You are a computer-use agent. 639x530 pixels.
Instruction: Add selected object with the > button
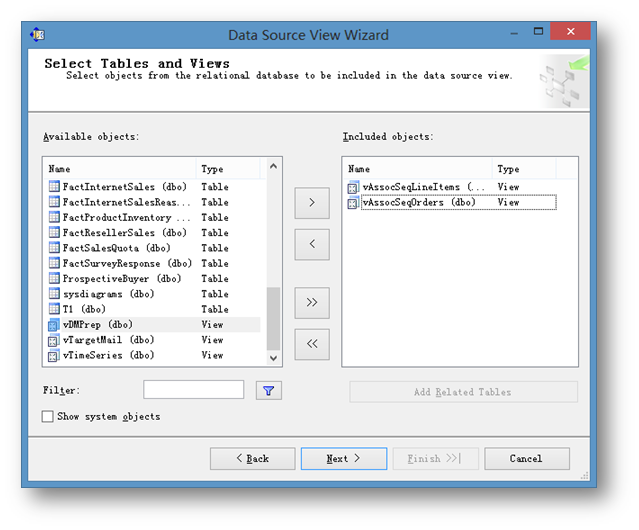pos(312,203)
